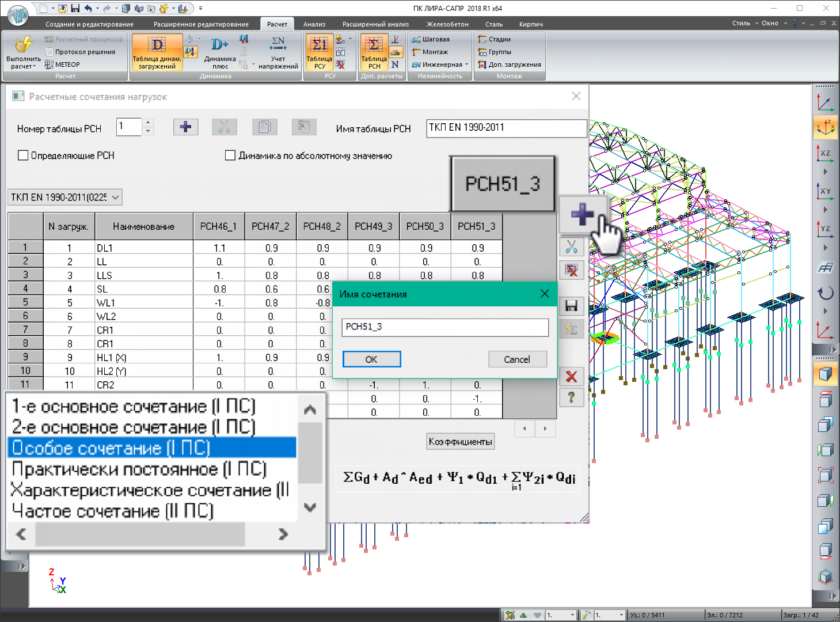
Task: Toggle Динамика по абсолютному значению checkbox
Action: point(230,155)
